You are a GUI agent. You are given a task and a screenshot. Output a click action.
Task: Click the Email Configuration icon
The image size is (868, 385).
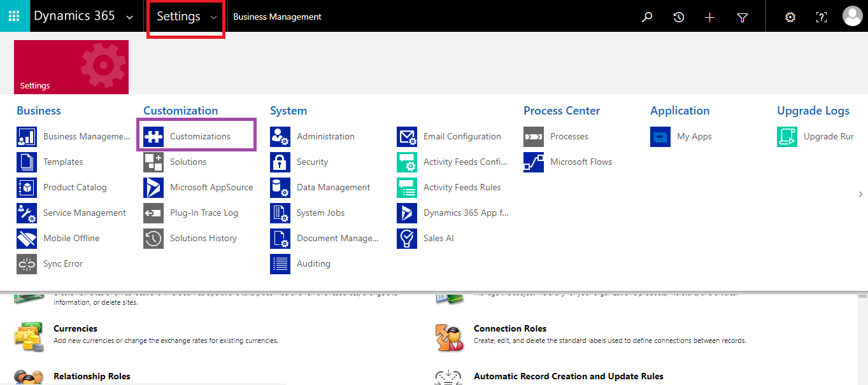click(x=407, y=137)
